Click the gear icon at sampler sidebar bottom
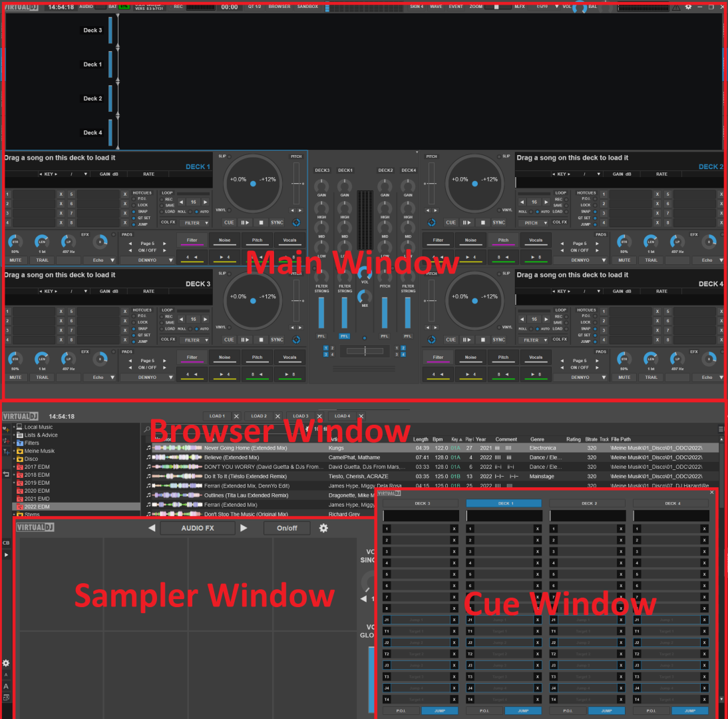This screenshot has height=719, width=728. 6,663
